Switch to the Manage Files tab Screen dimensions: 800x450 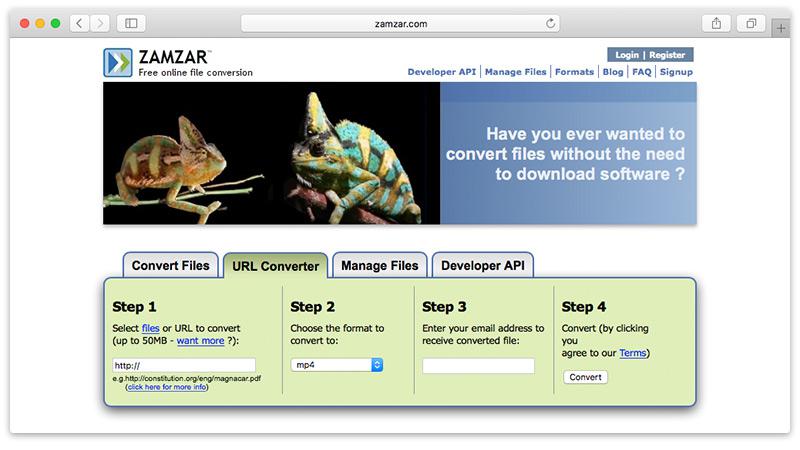380,265
